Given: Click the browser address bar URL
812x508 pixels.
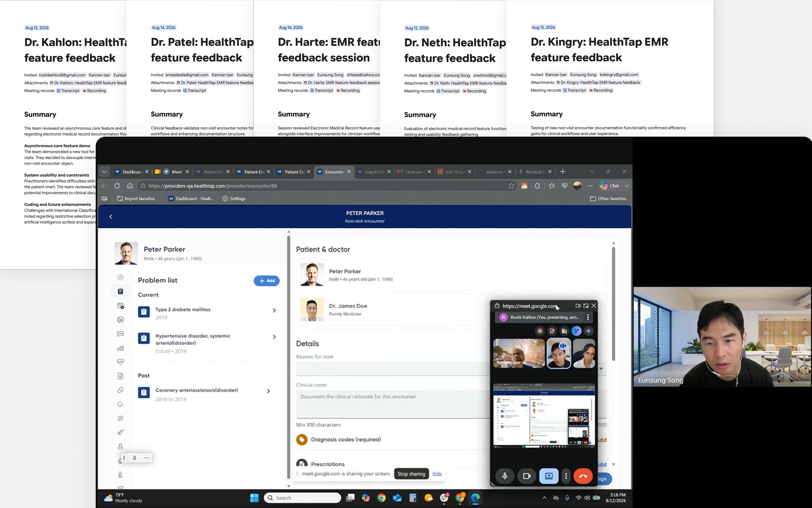Looking at the screenshot, I should [x=213, y=186].
